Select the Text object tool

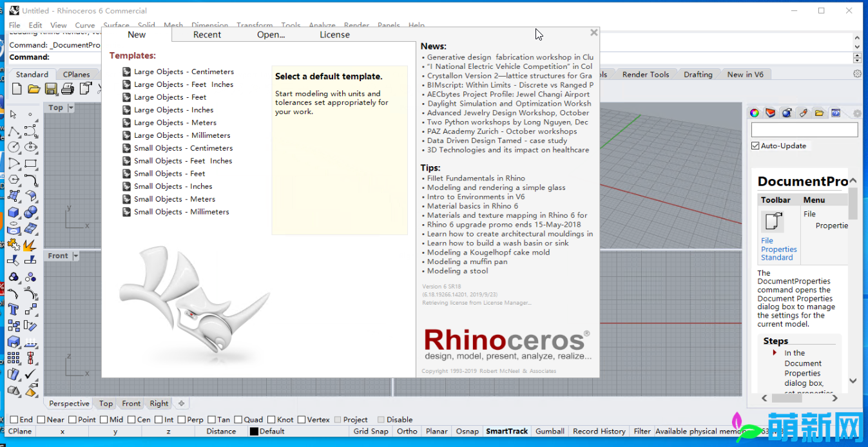pyautogui.click(x=14, y=310)
